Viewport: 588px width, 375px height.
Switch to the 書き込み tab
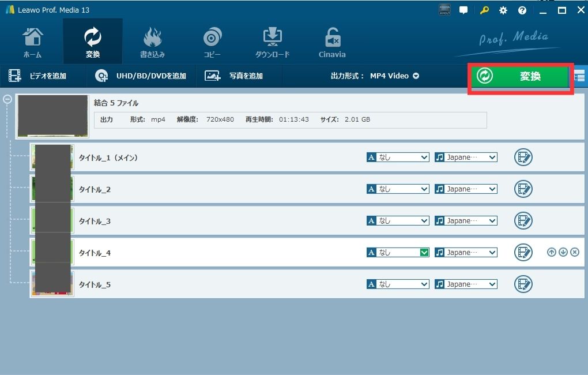click(x=152, y=42)
